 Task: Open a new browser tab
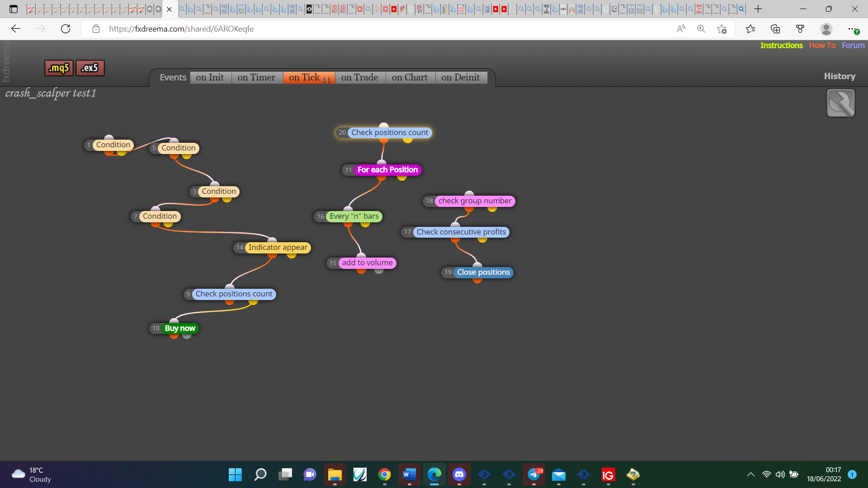pos(758,9)
